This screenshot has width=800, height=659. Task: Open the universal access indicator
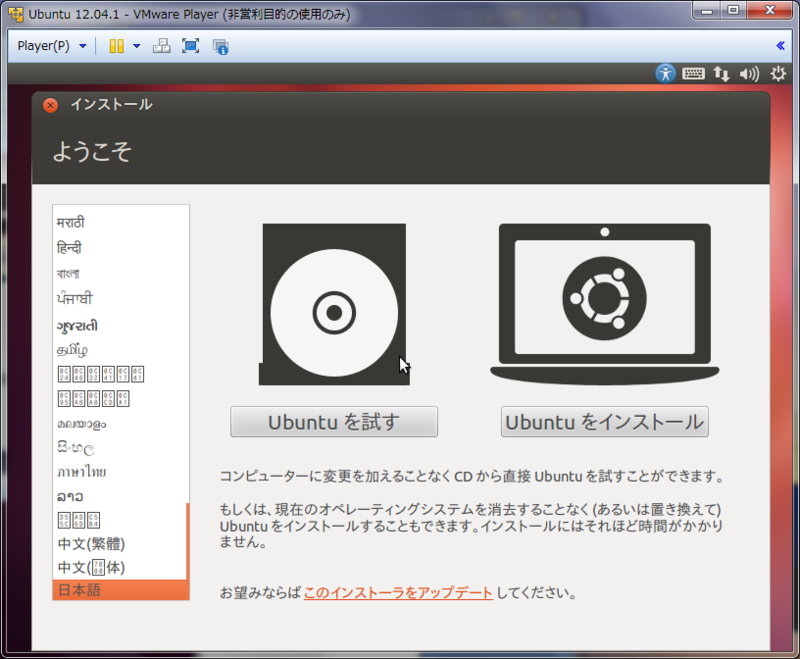665,73
